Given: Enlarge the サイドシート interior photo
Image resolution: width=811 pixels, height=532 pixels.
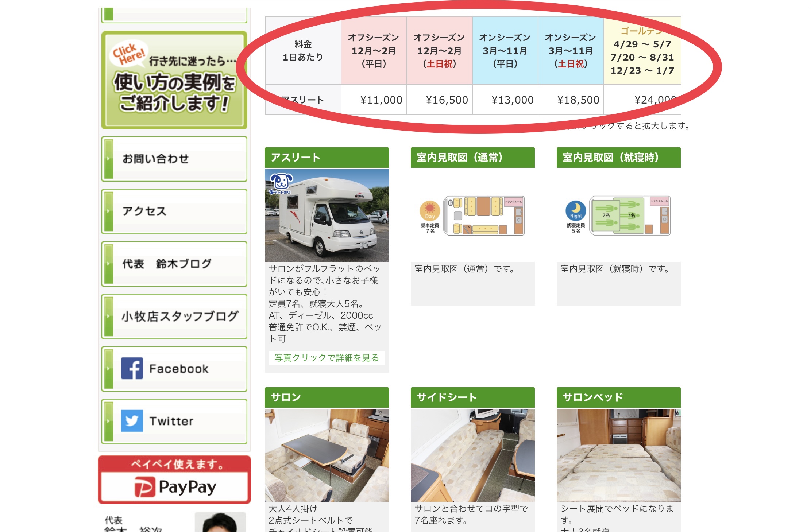Looking at the screenshot, I should 472,455.
